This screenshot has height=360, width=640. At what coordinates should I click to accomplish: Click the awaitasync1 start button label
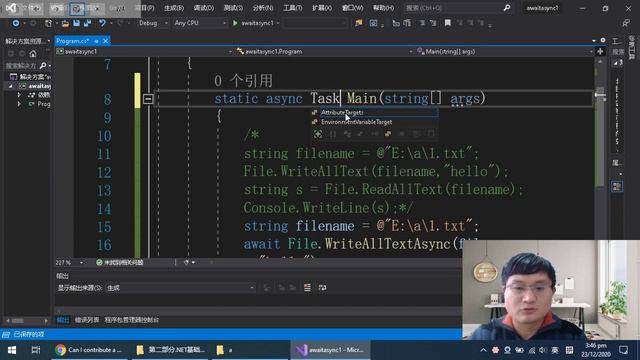coord(257,23)
